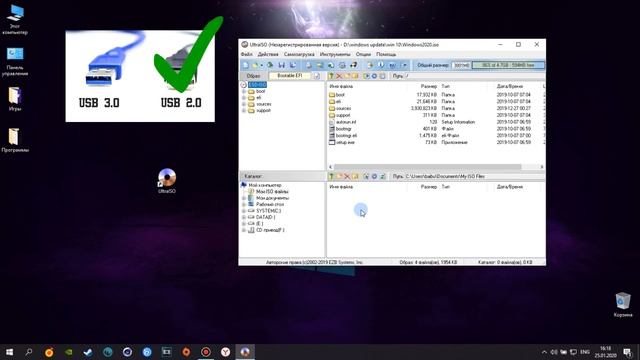Open Steam from the taskbar
This screenshot has width=640, height=360.
click(88, 352)
